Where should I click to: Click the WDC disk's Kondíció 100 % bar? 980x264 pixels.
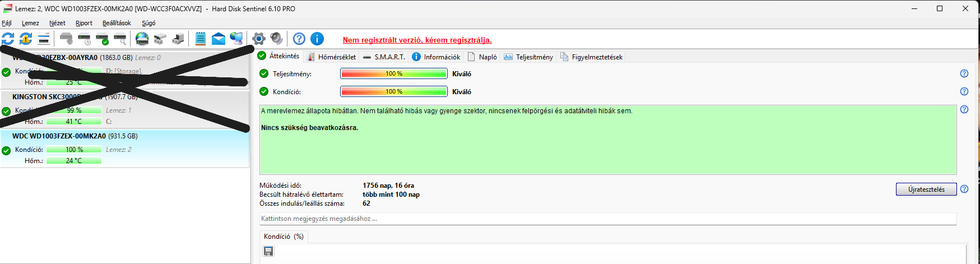(x=74, y=150)
